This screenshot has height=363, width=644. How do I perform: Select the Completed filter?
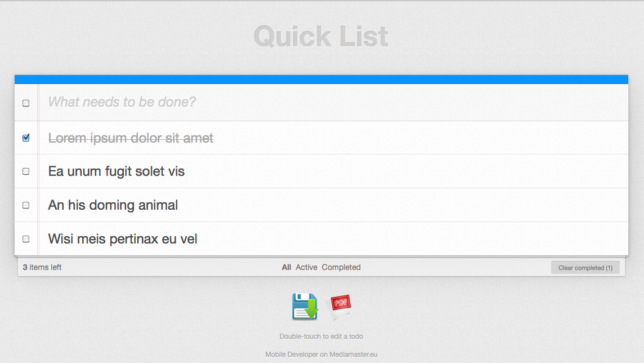pyautogui.click(x=341, y=267)
